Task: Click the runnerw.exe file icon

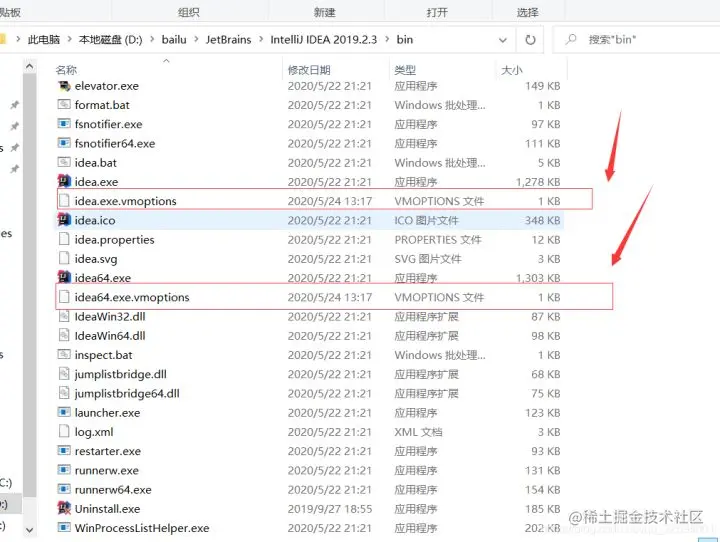Action: point(64,470)
